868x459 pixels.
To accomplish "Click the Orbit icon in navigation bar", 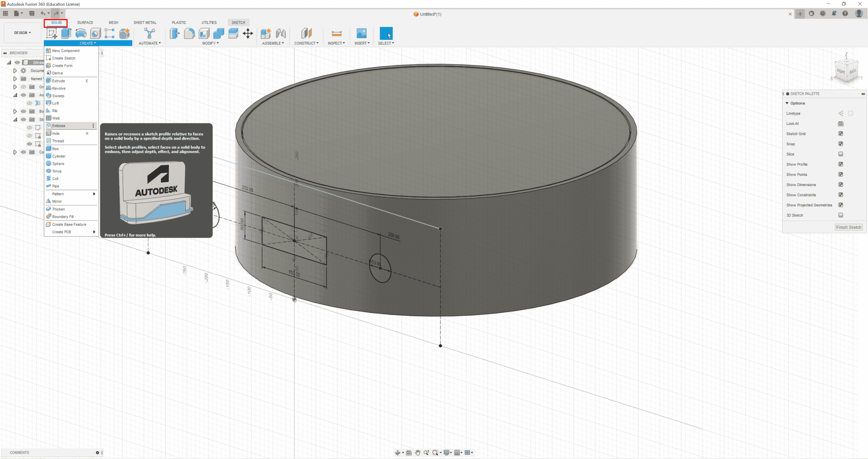I will [398, 453].
